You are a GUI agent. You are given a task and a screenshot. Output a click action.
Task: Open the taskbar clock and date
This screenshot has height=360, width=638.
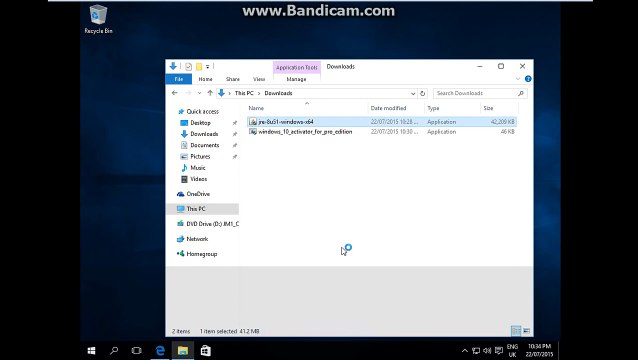[539, 351]
